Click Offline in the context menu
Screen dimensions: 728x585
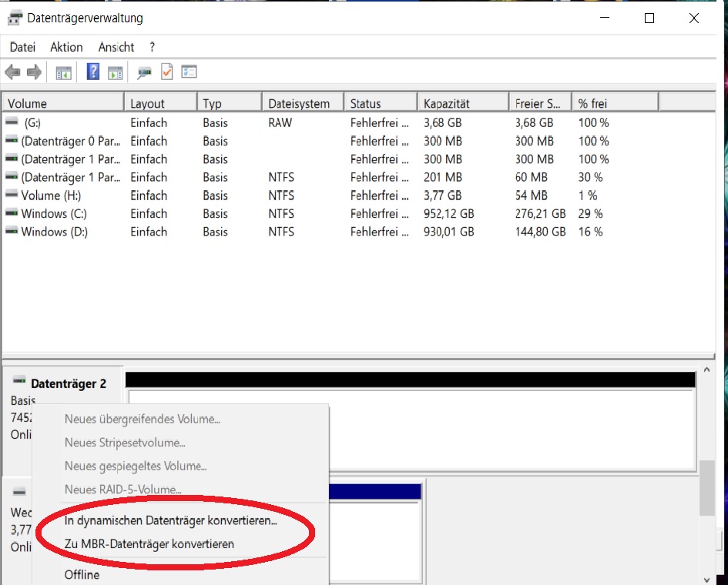tap(82, 574)
